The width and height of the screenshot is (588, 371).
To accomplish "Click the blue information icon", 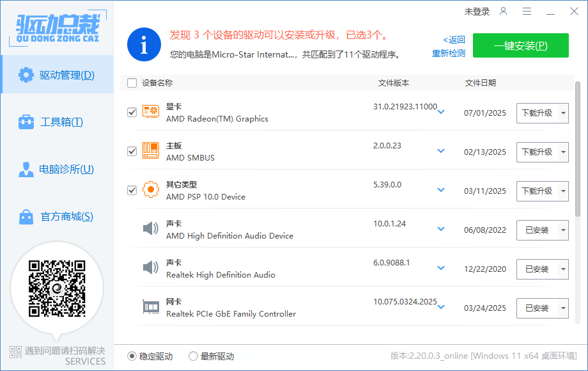I will point(144,44).
